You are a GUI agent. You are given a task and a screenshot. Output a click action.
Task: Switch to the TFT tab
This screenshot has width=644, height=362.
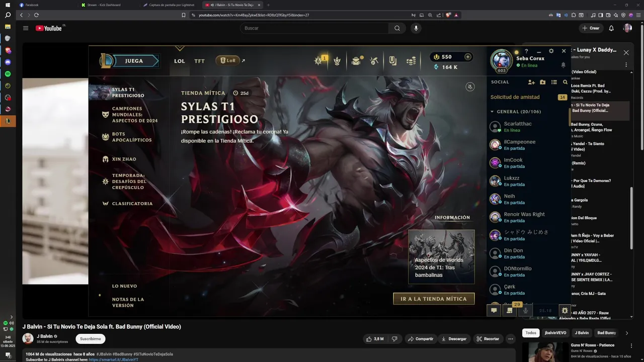[200, 61]
